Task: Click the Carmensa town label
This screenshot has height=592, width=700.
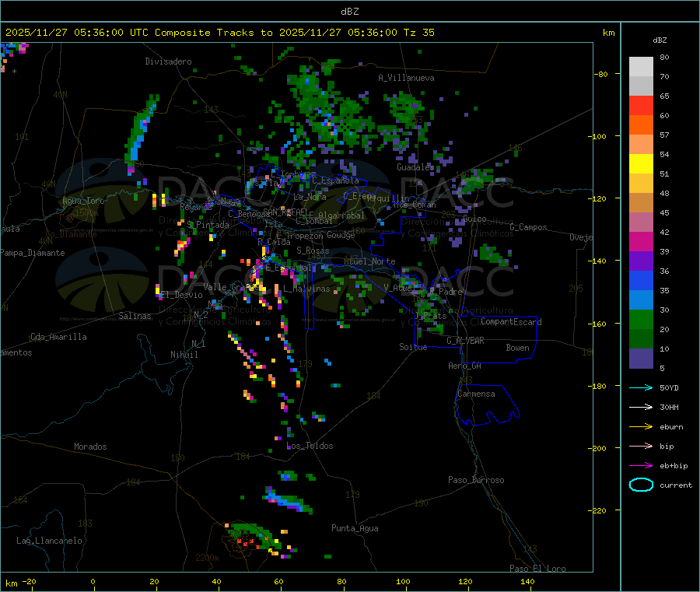Action: 476,394
